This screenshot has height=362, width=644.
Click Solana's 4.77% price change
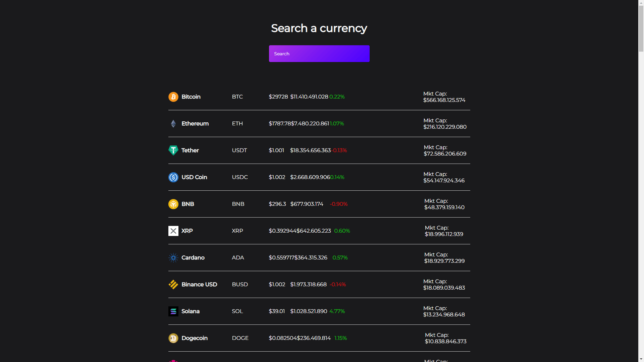(337, 311)
